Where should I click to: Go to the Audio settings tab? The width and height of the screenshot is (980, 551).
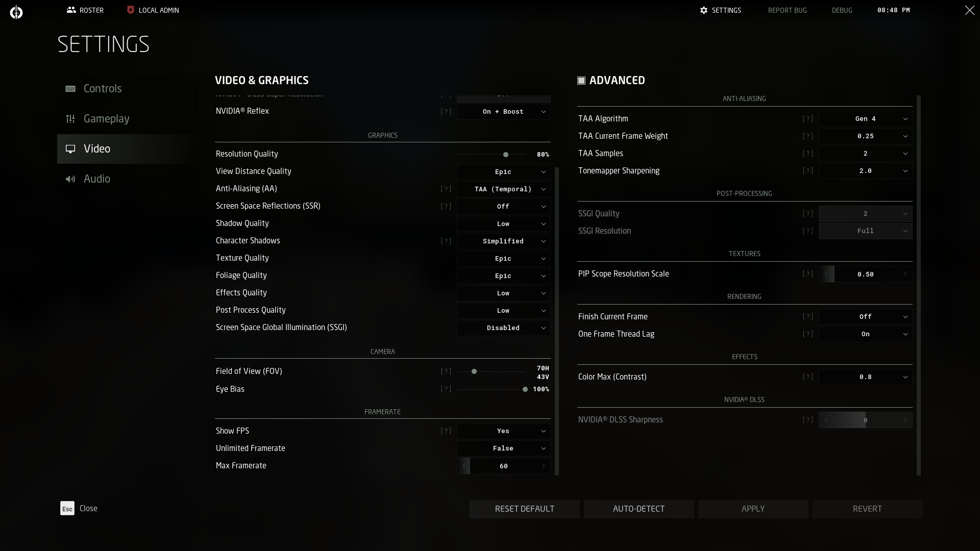(96, 179)
